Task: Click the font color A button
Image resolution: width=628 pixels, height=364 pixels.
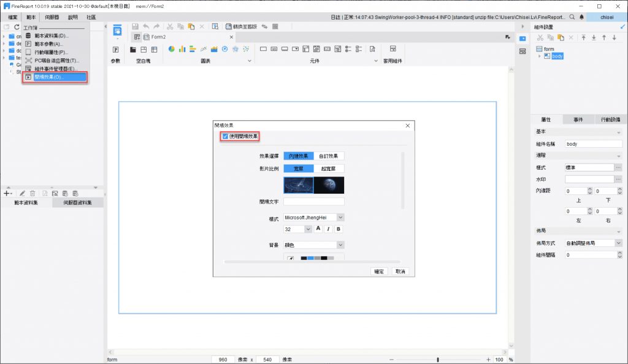Action: click(x=318, y=229)
